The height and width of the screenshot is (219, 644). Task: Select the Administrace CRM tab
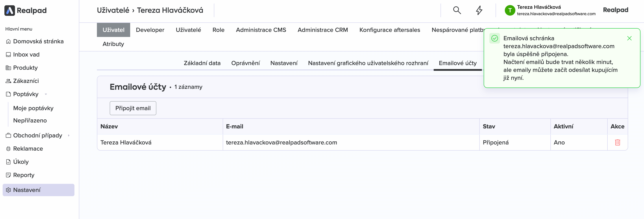pyautogui.click(x=322, y=30)
